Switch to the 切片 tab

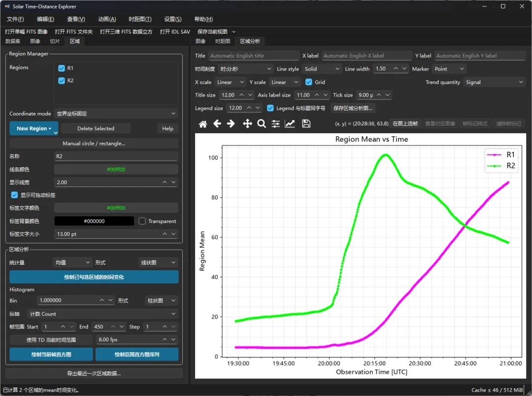pyautogui.click(x=55, y=41)
